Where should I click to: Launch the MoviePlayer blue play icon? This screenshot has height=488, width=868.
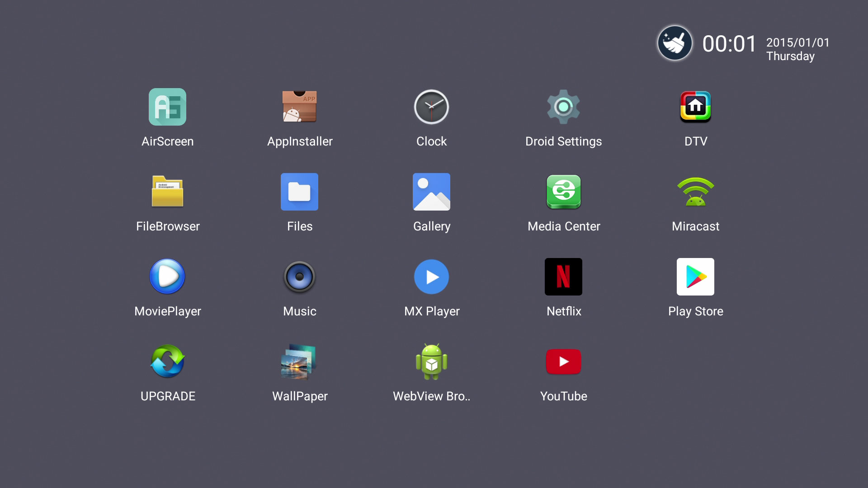point(167,277)
